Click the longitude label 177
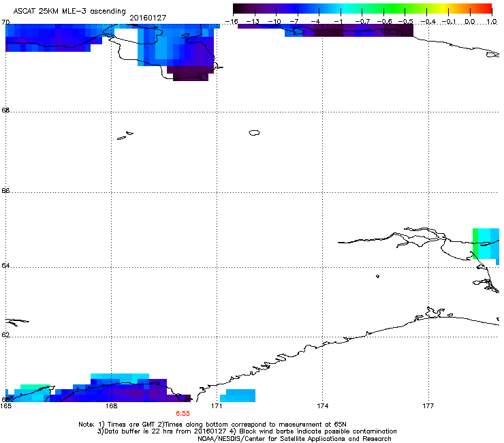Viewport: 504px width, 443px height. tap(428, 406)
